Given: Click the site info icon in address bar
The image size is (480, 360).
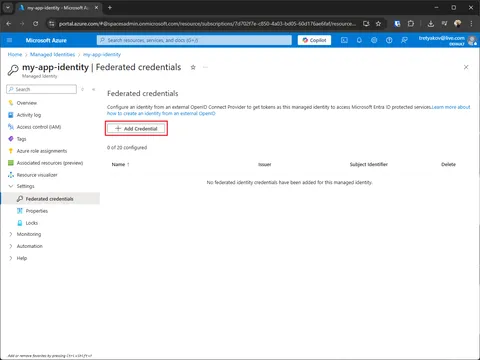Looking at the screenshot, I should click(x=51, y=24).
